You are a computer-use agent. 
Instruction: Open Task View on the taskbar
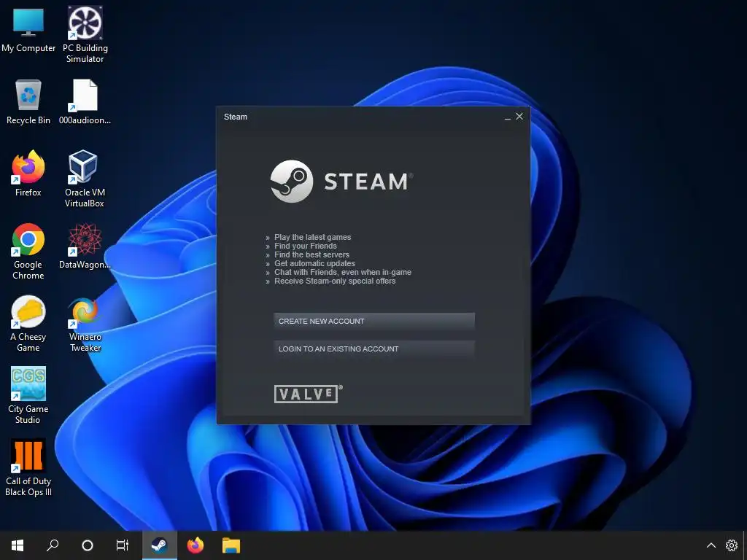tap(123, 545)
